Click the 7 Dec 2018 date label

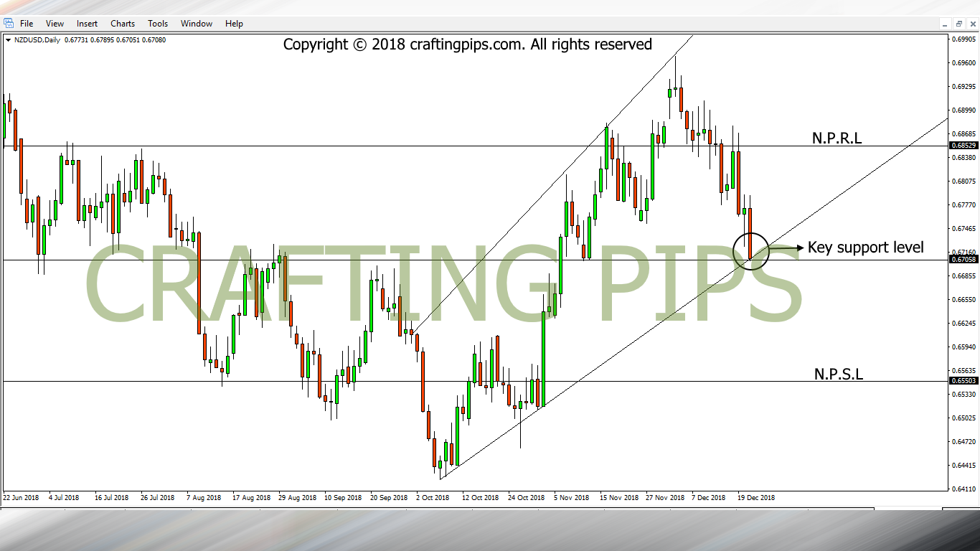click(709, 497)
